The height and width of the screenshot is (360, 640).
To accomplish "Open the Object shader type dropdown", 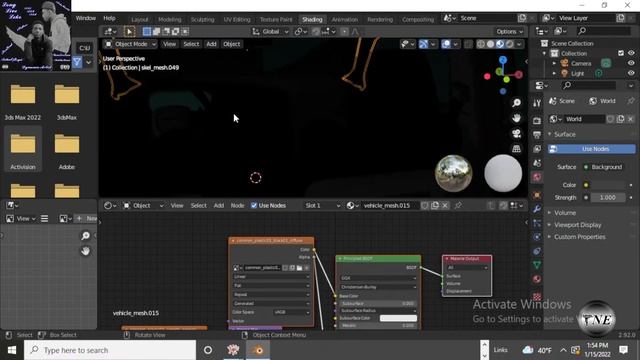I will [x=143, y=205].
